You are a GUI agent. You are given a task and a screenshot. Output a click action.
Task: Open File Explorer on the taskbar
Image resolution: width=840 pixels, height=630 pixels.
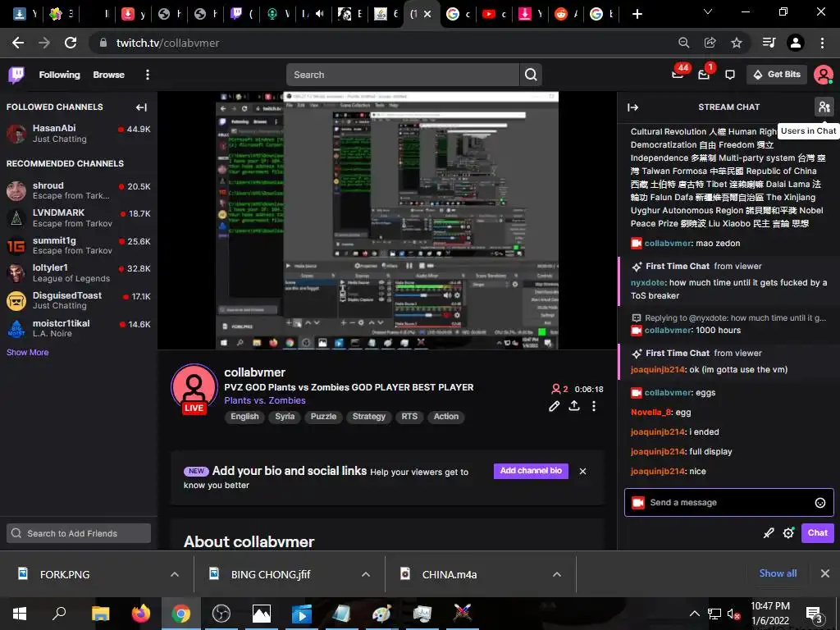click(100, 614)
